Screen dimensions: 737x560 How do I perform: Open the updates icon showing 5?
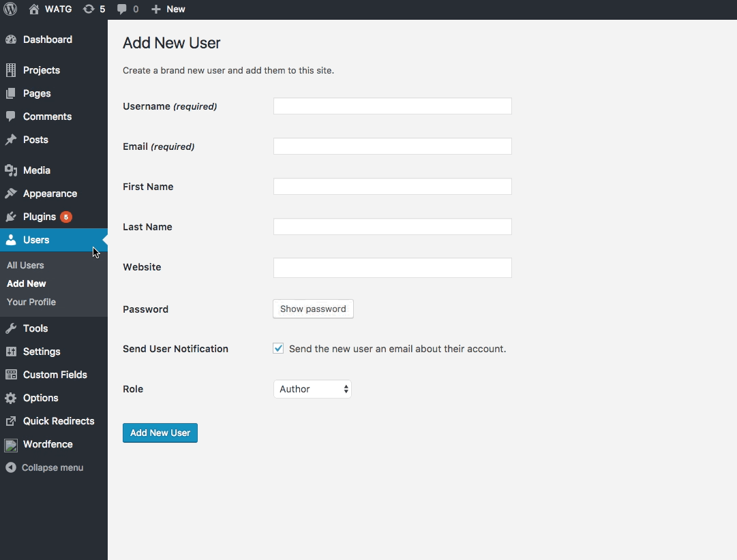pyautogui.click(x=89, y=10)
